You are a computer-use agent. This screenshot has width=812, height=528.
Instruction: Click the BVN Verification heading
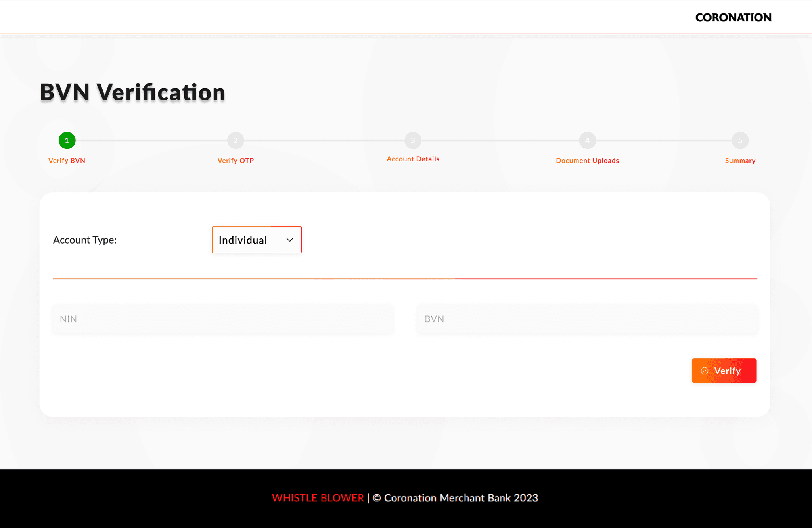[x=132, y=92]
